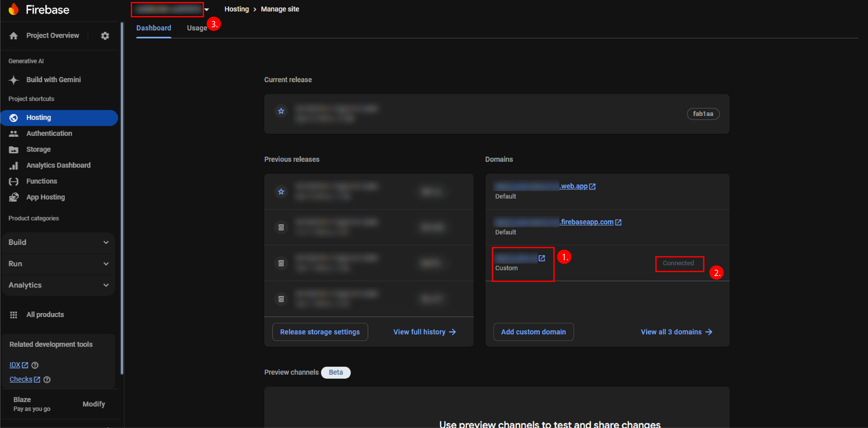Click Add custom domain button
Image resolution: width=868 pixels, height=428 pixels.
click(533, 332)
